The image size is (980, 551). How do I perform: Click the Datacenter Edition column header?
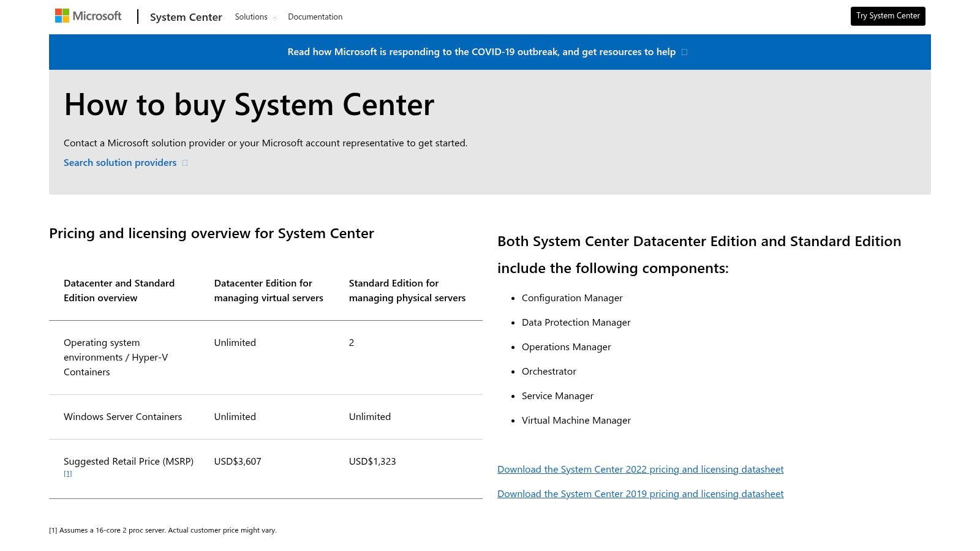point(268,291)
